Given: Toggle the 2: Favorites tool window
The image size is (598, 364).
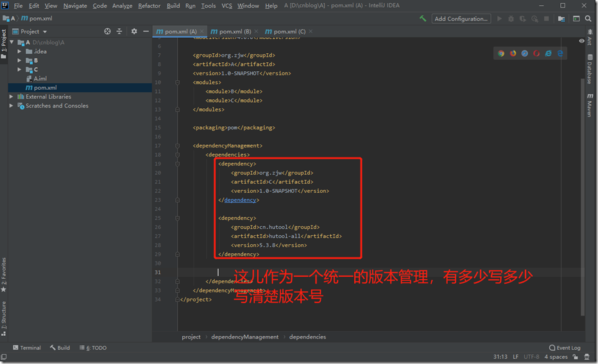Looking at the screenshot, I should pos(4,274).
